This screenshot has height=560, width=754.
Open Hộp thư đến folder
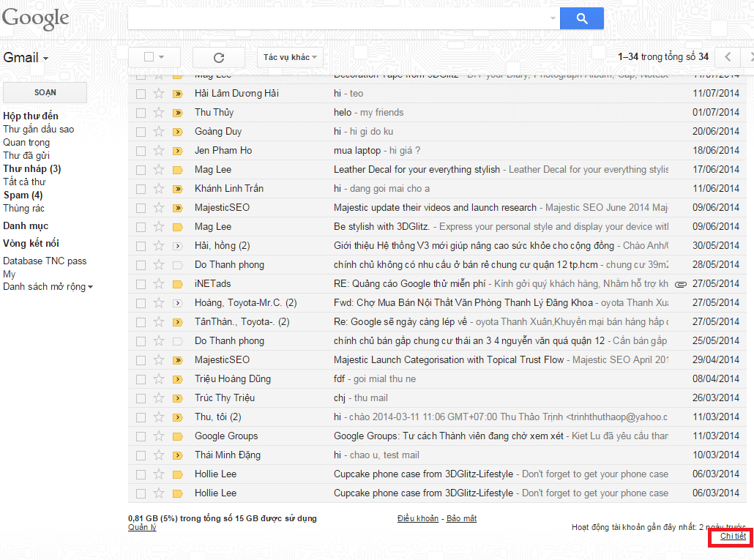(x=31, y=116)
